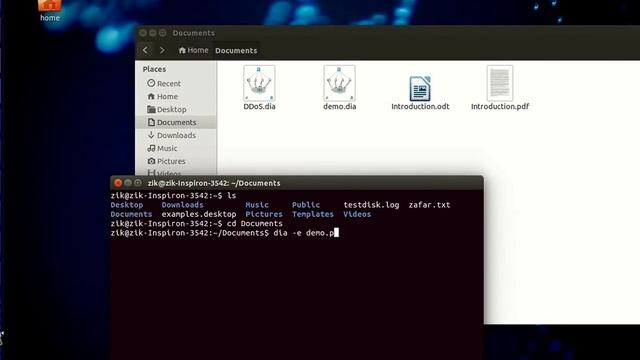
Task: Close the Documents file manager window
Action: (x=143, y=33)
